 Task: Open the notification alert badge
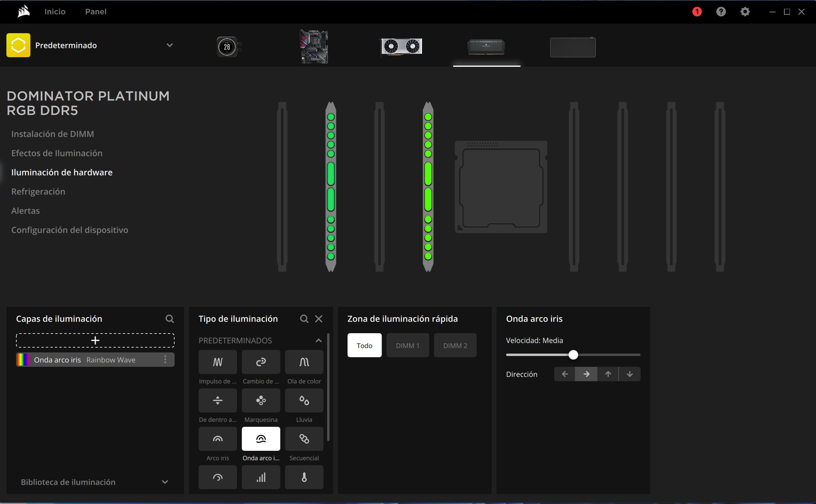(x=697, y=12)
